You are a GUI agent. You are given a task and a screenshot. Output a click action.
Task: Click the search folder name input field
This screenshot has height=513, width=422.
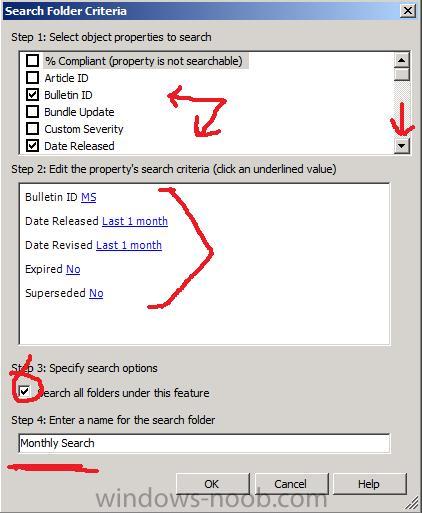(204, 443)
